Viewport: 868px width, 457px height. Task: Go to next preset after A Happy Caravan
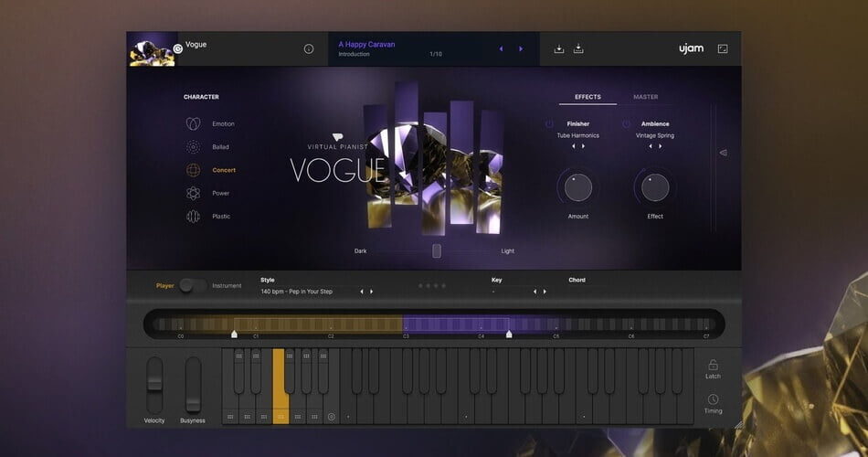point(521,48)
